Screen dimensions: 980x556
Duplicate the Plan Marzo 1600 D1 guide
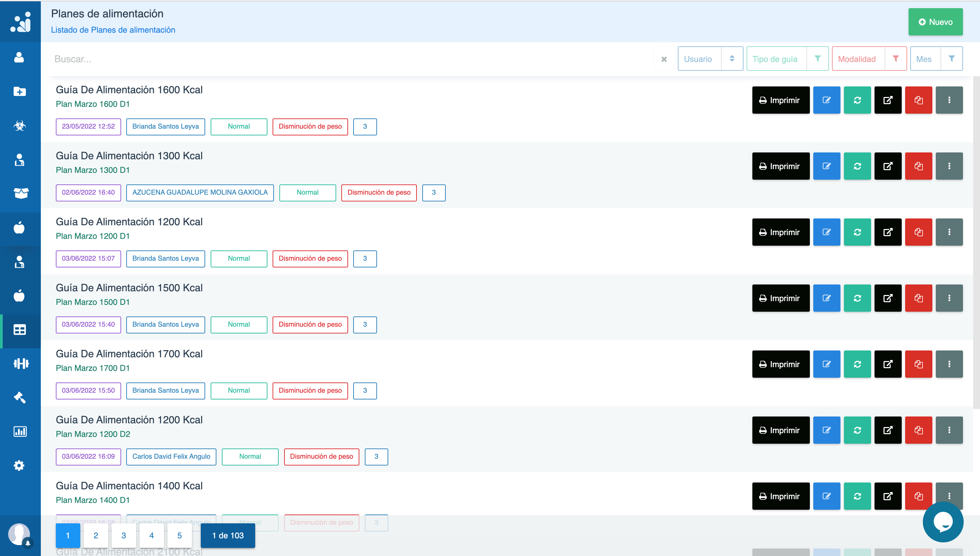pyautogui.click(x=918, y=100)
